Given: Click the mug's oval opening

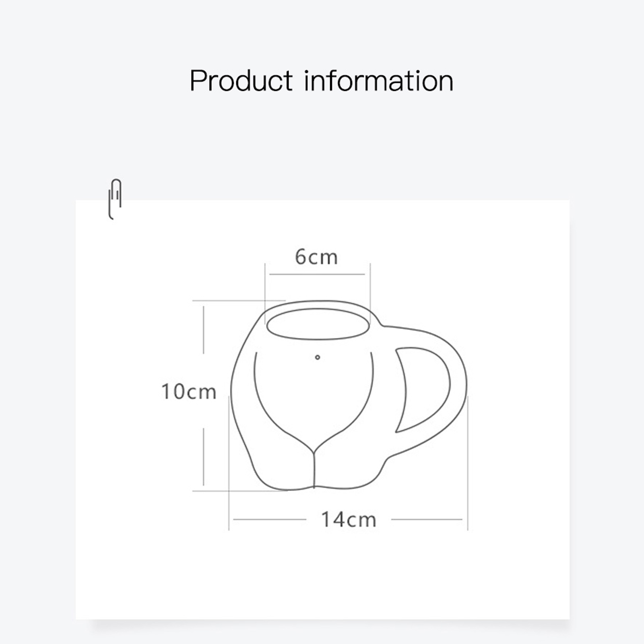Looking at the screenshot, I should point(318,324).
